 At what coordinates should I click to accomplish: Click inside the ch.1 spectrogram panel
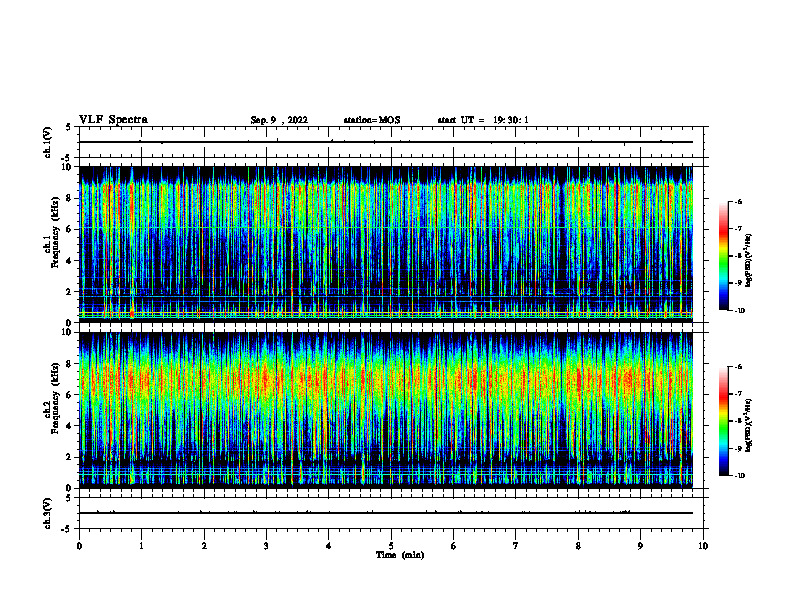pyautogui.click(x=386, y=244)
